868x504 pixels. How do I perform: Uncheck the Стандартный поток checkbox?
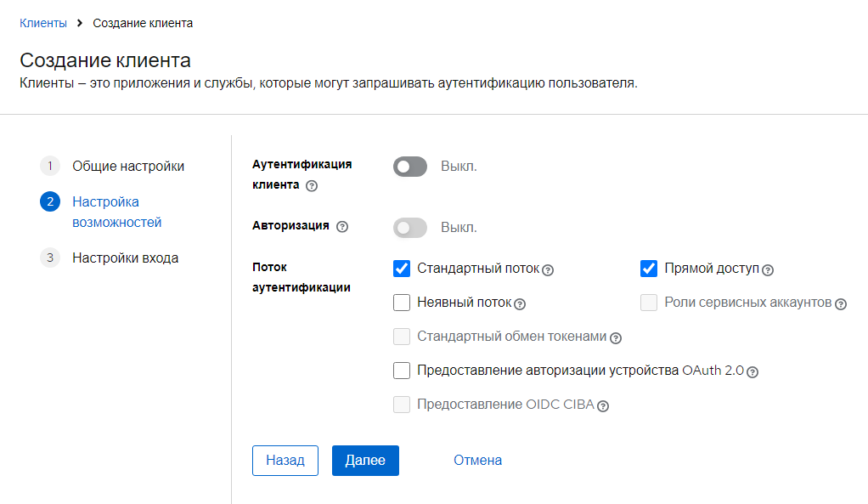click(401, 269)
